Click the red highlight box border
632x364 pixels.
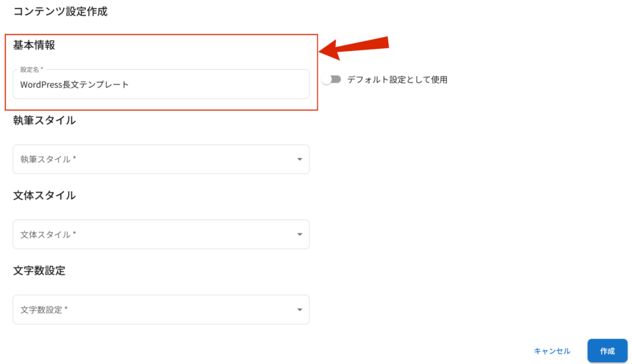(x=161, y=35)
